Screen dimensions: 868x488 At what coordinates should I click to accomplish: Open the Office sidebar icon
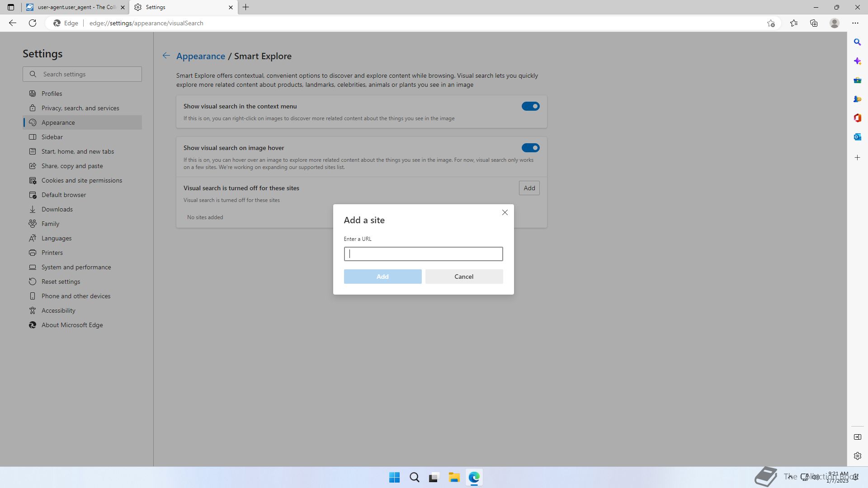857,118
